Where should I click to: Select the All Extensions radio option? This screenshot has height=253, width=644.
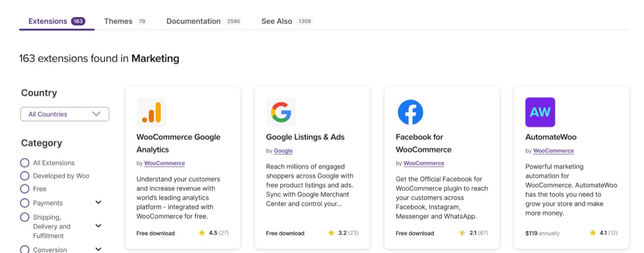[x=24, y=163]
